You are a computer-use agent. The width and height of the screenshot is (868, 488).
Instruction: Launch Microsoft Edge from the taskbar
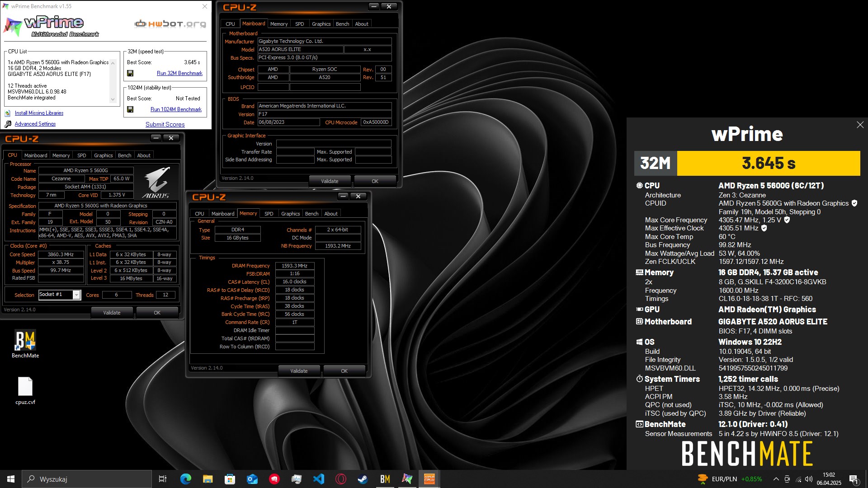(x=185, y=479)
